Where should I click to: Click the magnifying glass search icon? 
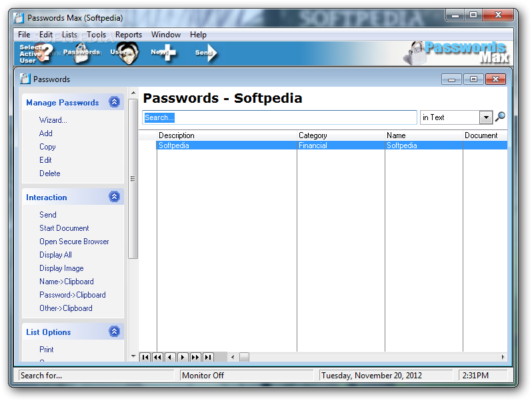click(500, 117)
